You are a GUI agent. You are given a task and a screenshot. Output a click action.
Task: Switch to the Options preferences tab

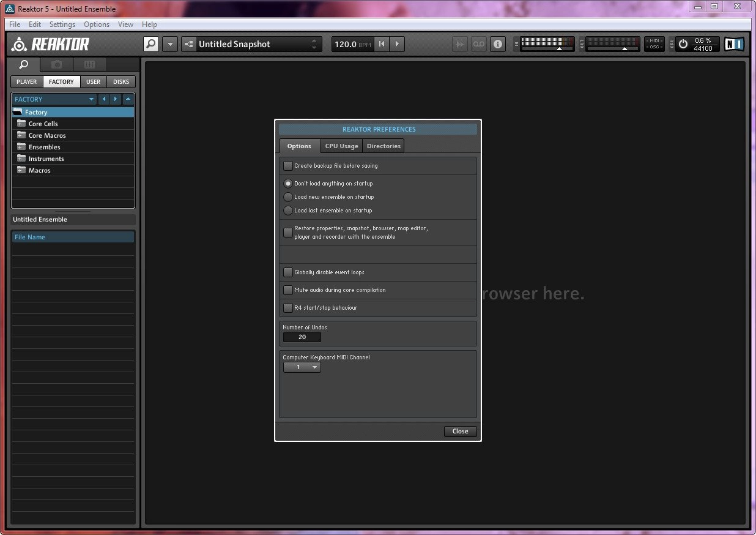(x=300, y=146)
